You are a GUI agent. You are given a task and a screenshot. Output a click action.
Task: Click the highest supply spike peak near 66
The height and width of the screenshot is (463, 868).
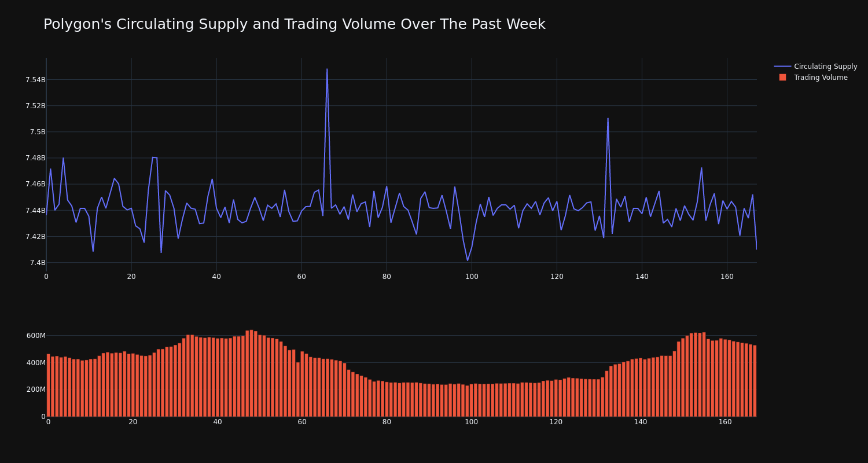click(x=327, y=69)
